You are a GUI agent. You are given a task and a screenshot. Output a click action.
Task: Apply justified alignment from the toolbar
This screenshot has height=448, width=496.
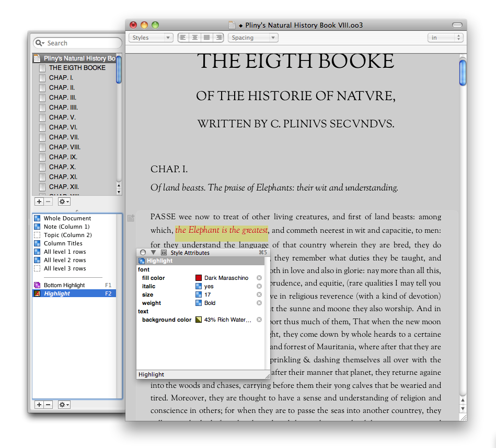pos(206,38)
